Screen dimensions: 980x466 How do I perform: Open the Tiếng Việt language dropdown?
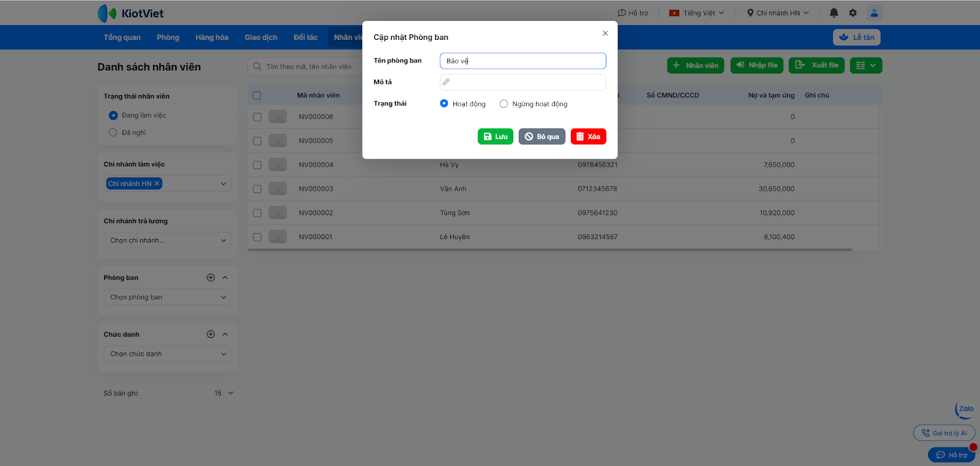[x=696, y=13]
